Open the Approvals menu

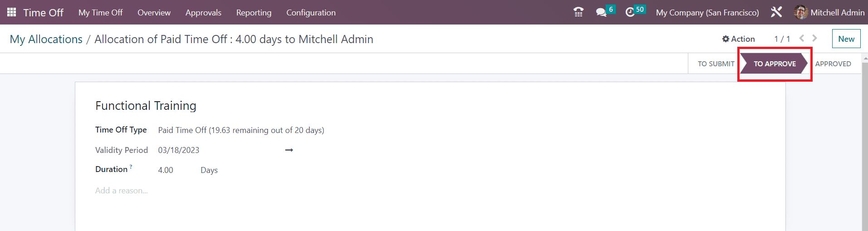pyautogui.click(x=203, y=13)
